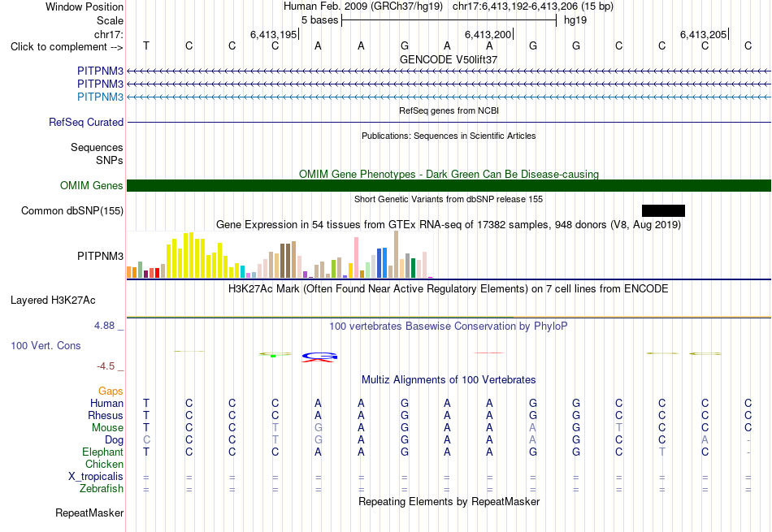Click the 4.88 PhyloP upper scale value
772x532 pixels.
pos(104,326)
